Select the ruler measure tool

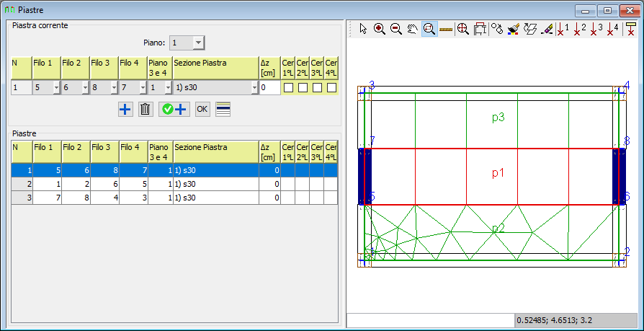[x=445, y=29]
